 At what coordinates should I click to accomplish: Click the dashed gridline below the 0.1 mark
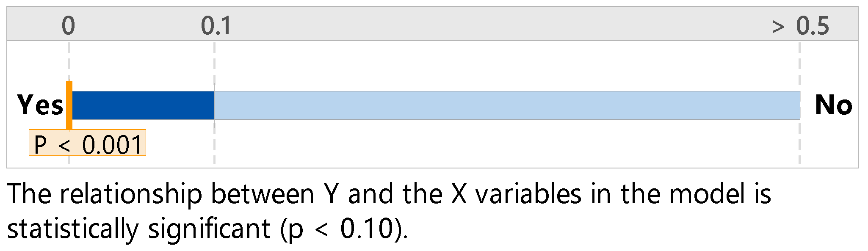215,144
